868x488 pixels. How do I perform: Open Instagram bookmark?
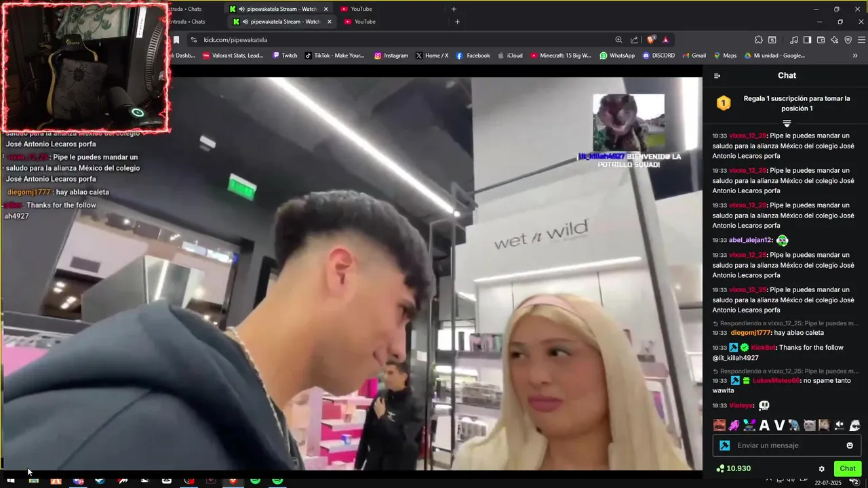[x=391, y=56]
